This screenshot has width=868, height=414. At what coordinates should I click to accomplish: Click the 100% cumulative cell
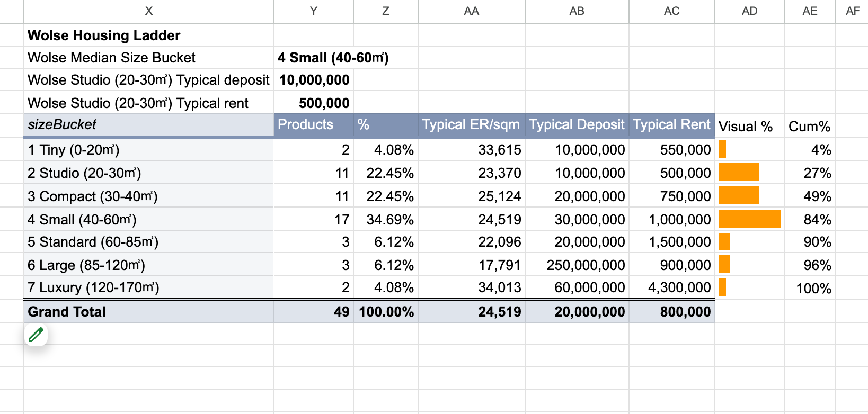pos(810,289)
